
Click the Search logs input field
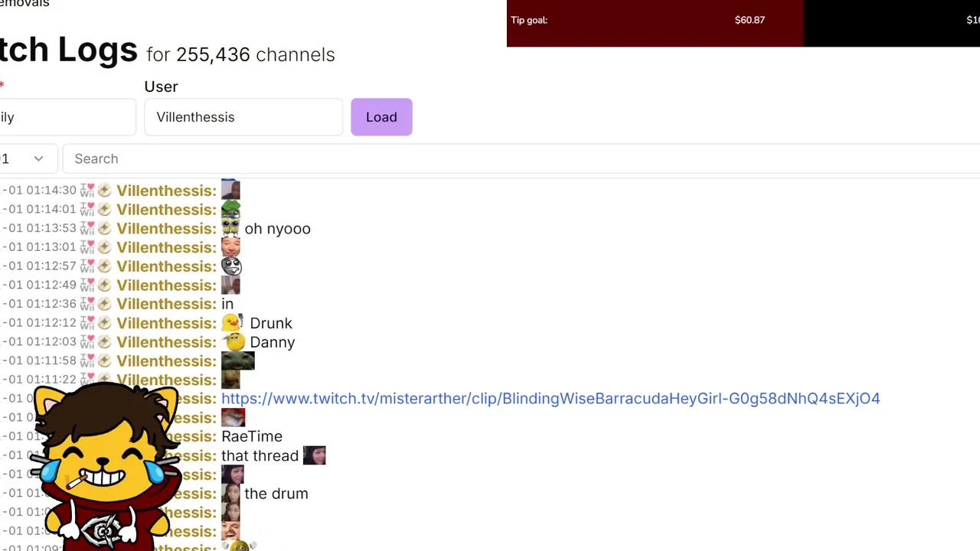(x=521, y=158)
